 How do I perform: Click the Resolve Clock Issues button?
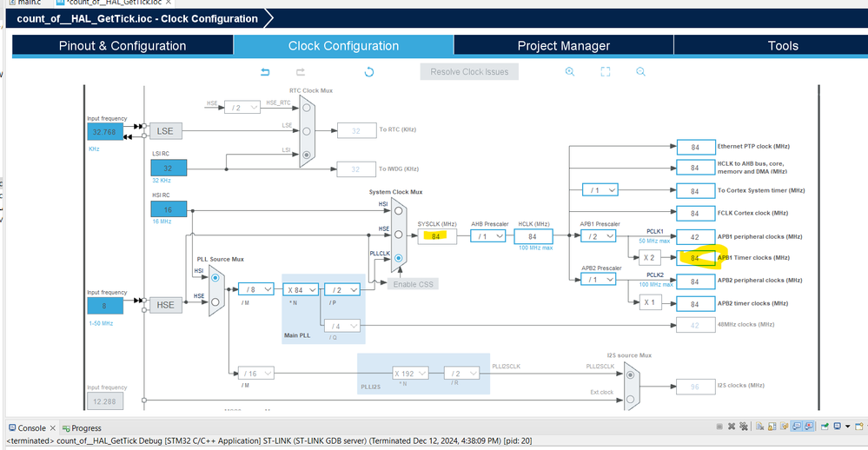pyautogui.click(x=469, y=72)
